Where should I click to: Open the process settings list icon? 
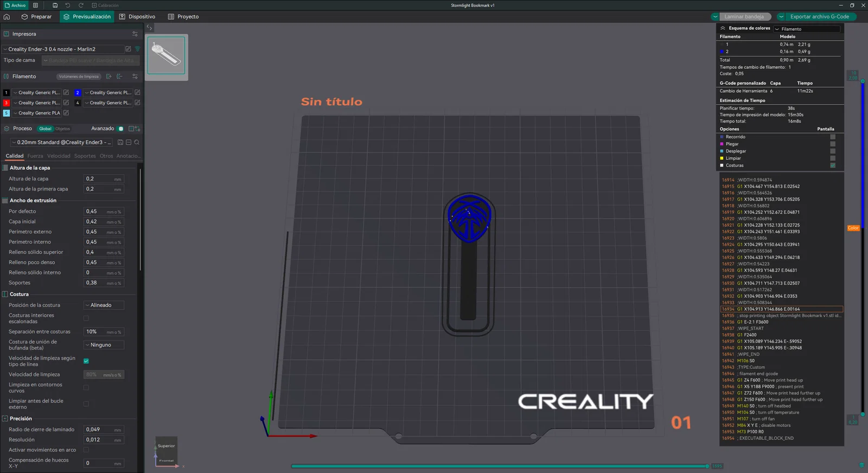point(131,129)
